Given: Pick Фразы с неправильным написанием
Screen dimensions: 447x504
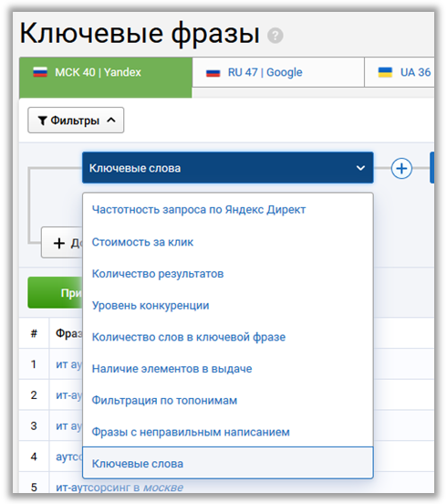Looking at the screenshot, I should click(228, 432).
